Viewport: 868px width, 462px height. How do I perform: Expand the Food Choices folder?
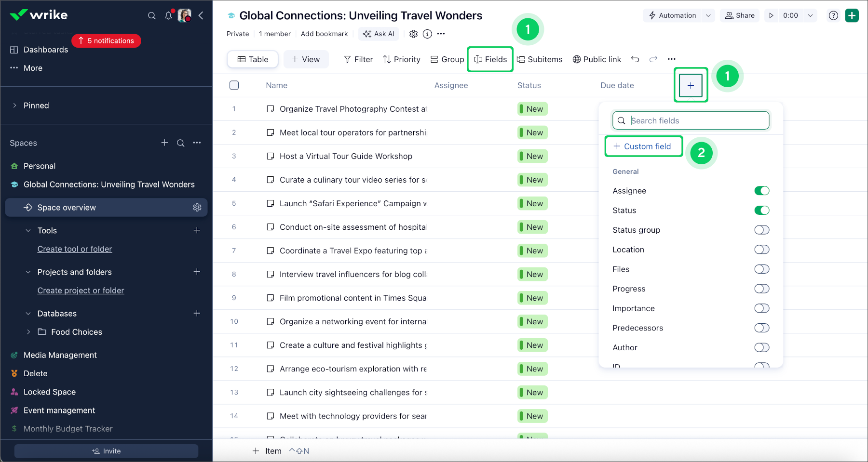pos(28,332)
